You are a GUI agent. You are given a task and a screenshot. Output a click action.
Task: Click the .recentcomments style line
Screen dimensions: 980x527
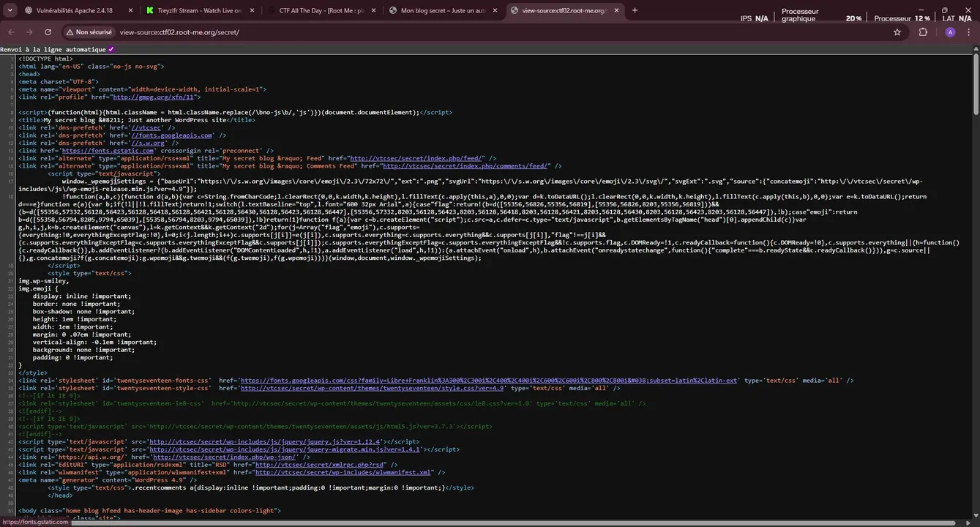click(261, 487)
